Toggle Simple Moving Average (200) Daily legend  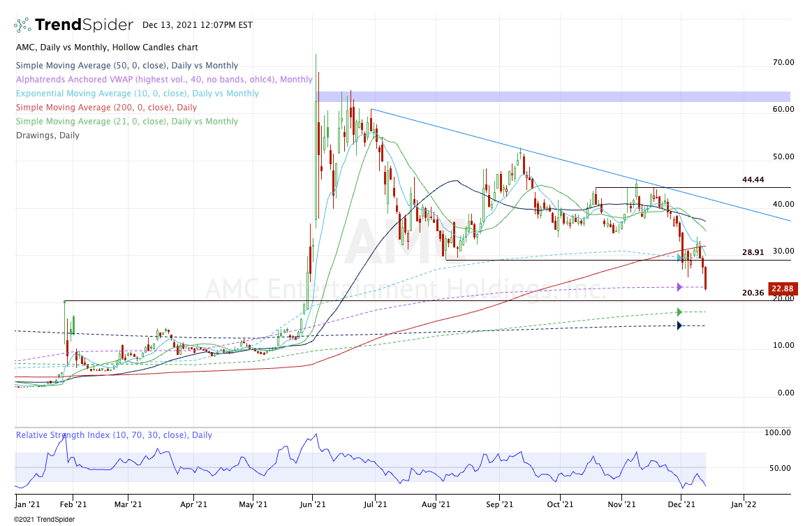(106, 108)
